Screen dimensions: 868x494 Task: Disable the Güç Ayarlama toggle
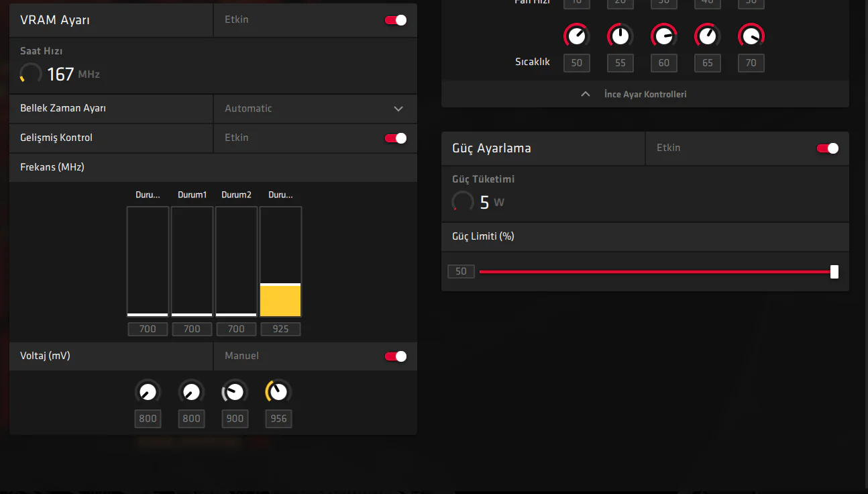(x=827, y=148)
